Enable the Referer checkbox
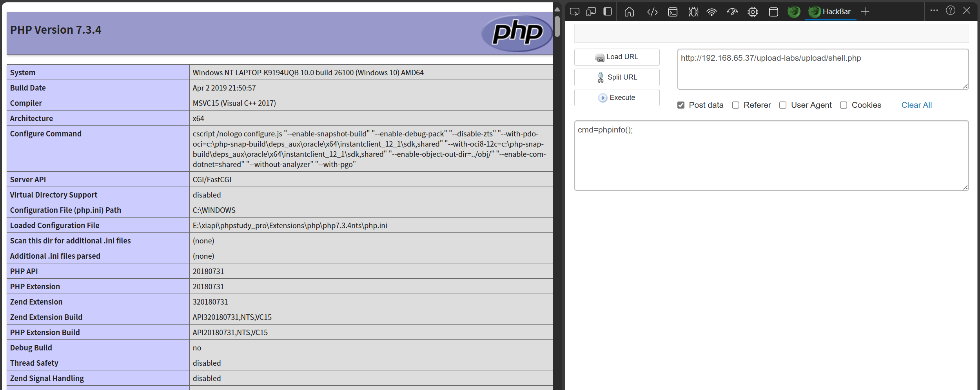Image resolution: width=980 pixels, height=390 pixels. pos(736,105)
